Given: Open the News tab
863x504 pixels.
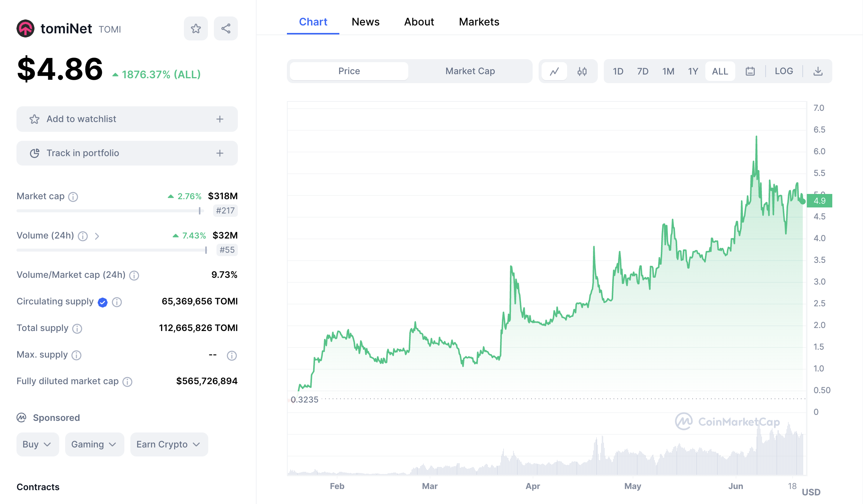Looking at the screenshot, I should [x=366, y=22].
